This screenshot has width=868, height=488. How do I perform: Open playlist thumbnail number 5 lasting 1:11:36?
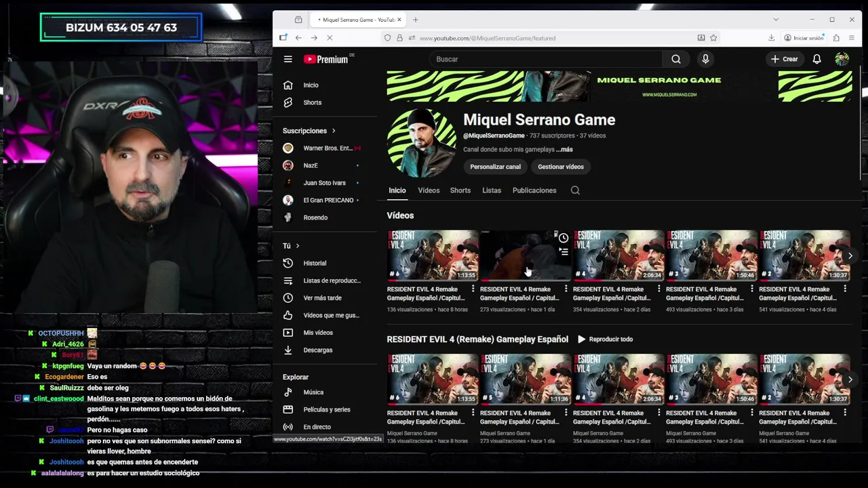(x=526, y=380)
